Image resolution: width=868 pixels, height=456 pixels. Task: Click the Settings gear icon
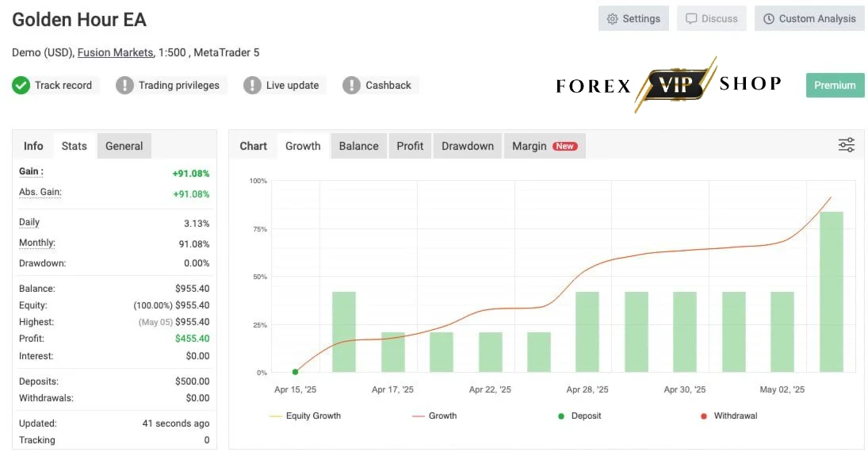click(612, 19)
